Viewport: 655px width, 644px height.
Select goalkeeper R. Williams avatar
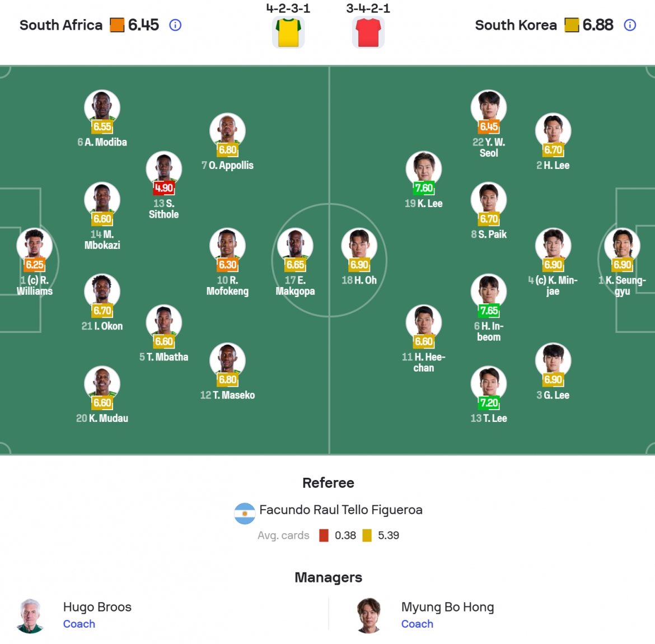[x=34, y=246]
